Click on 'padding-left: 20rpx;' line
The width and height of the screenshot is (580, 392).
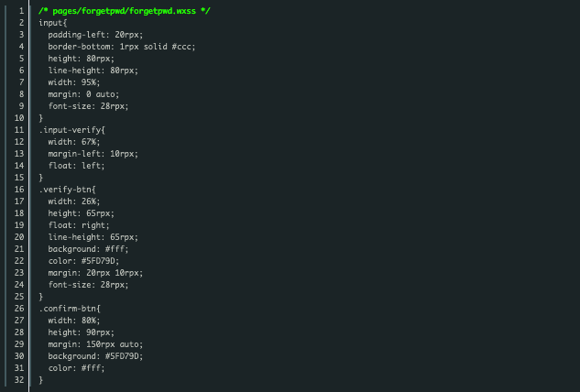coord(95,35)
